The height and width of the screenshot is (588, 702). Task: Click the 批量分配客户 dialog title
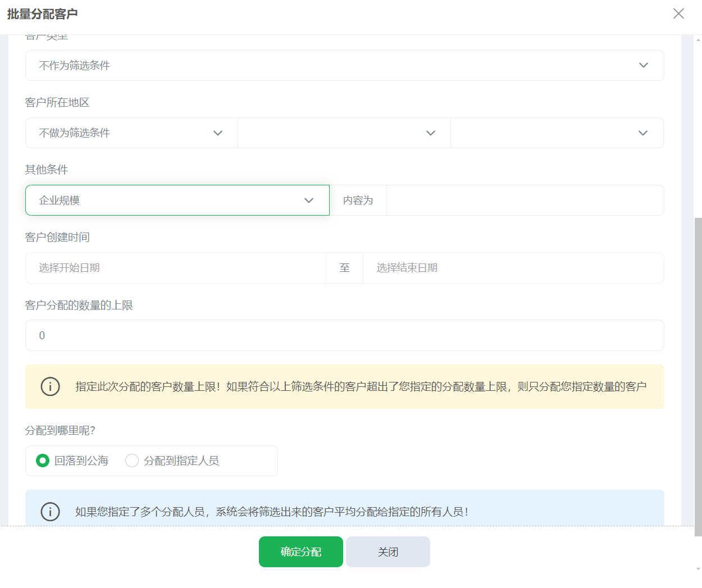tap(42, 15)
